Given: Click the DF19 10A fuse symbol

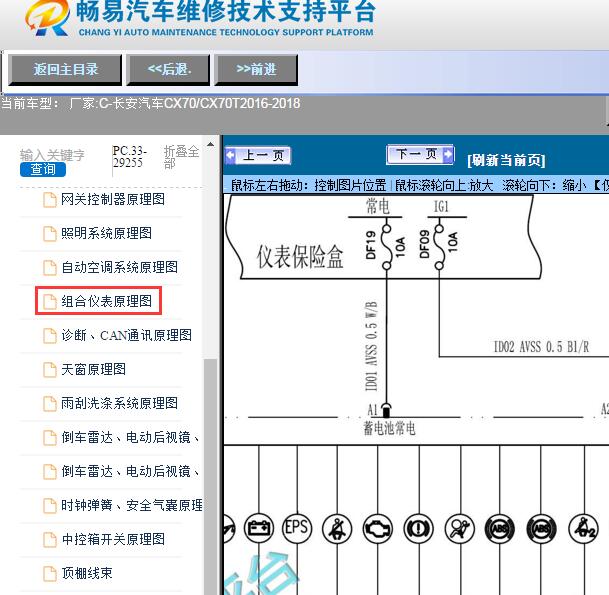Looking at the screenshot, I should 386,246.
